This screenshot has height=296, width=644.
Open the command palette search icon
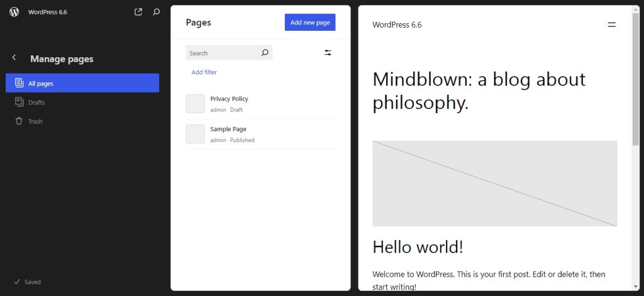click(156, 12)
